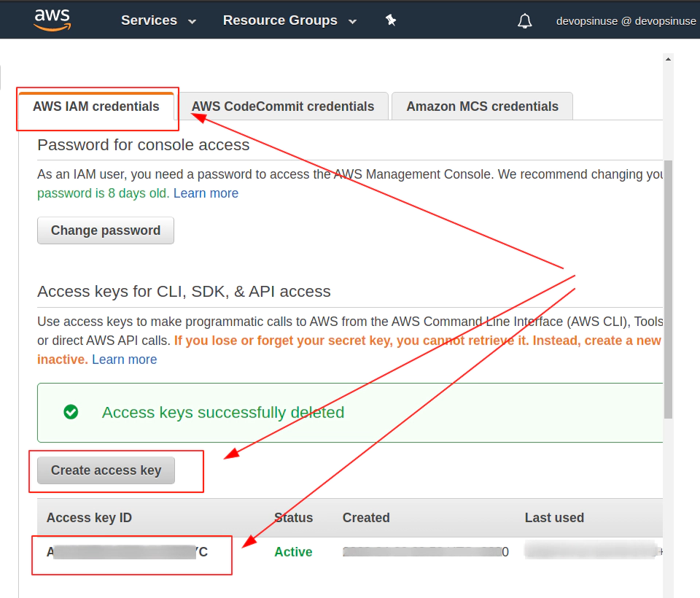Click the 'password is 8 days old' text
The image size is (700, 598).
[103, 193]
